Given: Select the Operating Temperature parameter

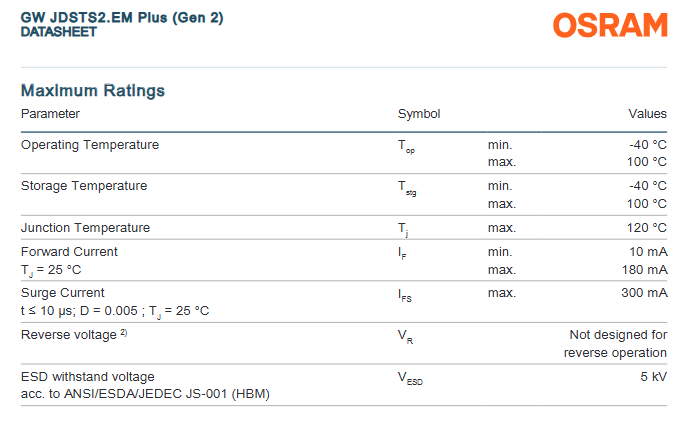Looking at the screenshot, I should coord(90,145).
